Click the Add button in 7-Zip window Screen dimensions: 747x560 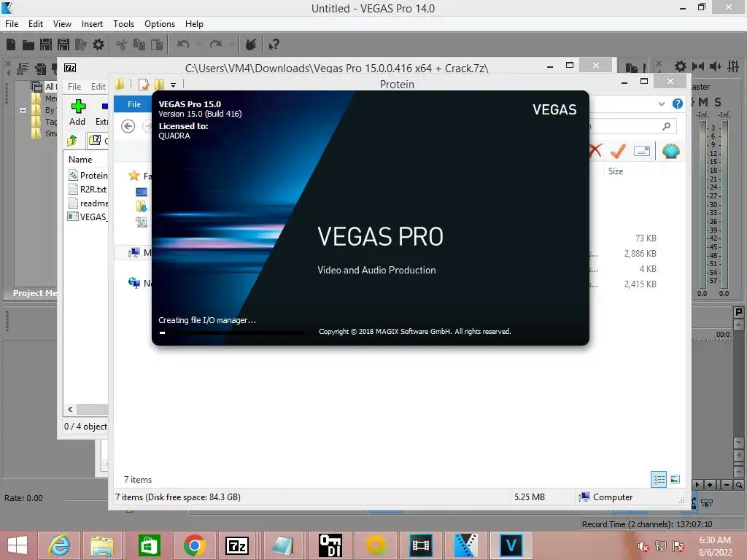77,112
